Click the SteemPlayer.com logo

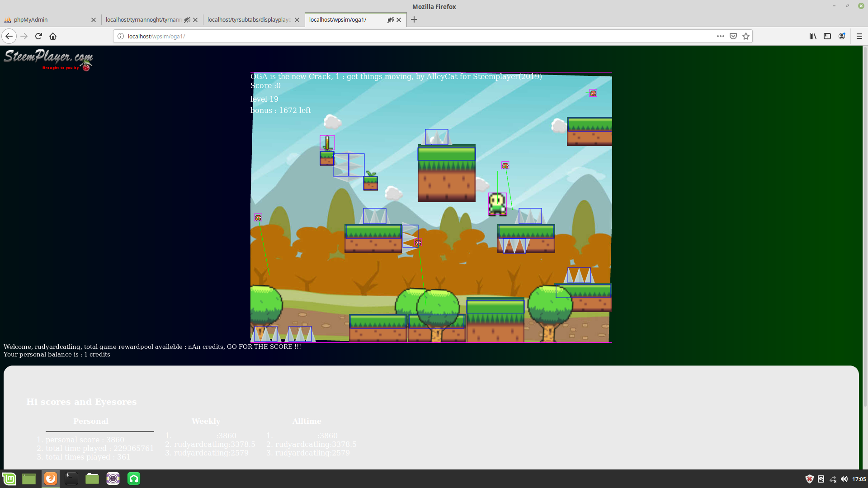(x=48, y=60)
